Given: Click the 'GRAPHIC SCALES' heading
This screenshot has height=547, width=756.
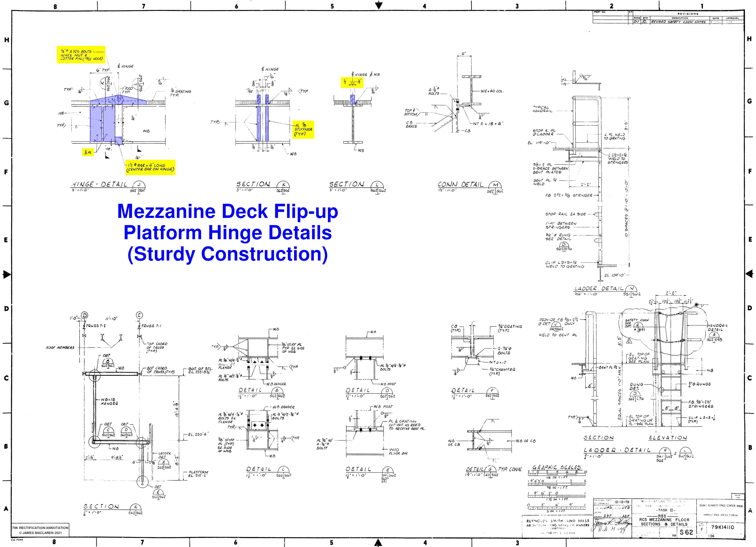Looking at the screenshot, I should coord(557,467).
